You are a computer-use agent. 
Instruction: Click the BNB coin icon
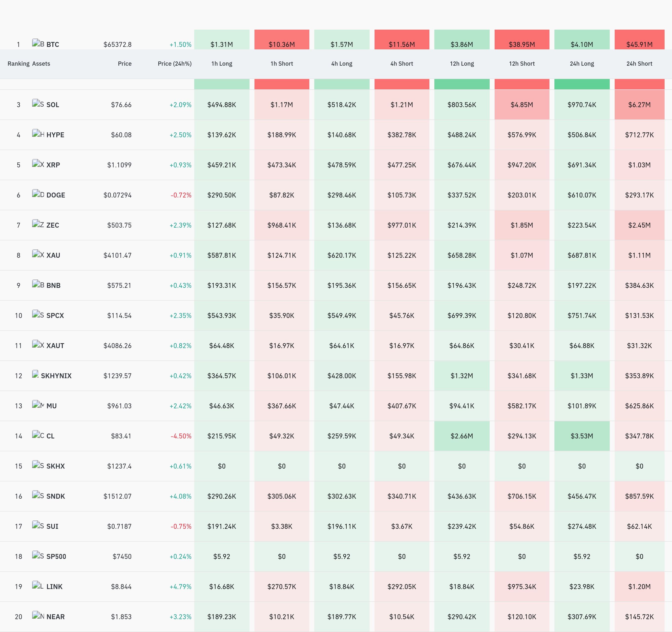tap(38, 284)
